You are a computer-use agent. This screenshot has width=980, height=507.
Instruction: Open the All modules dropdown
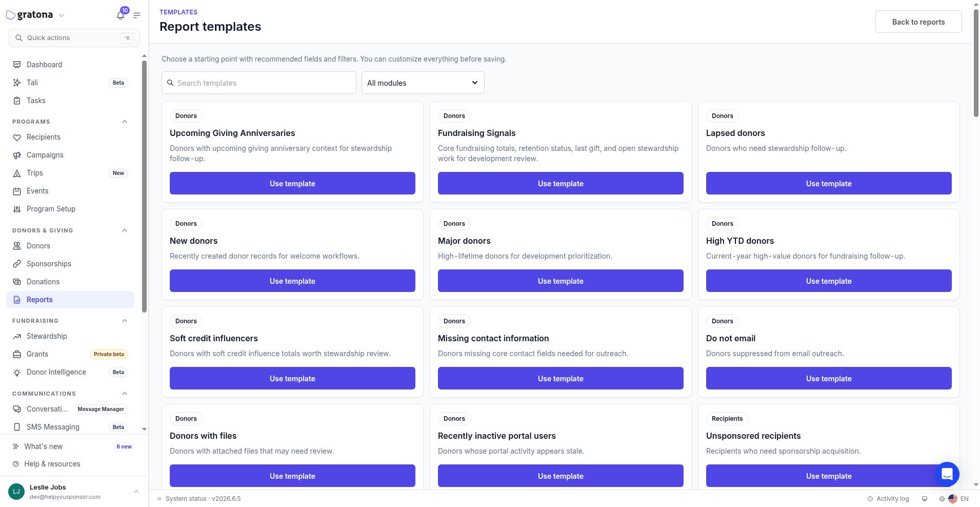click(x=423, y=83)
